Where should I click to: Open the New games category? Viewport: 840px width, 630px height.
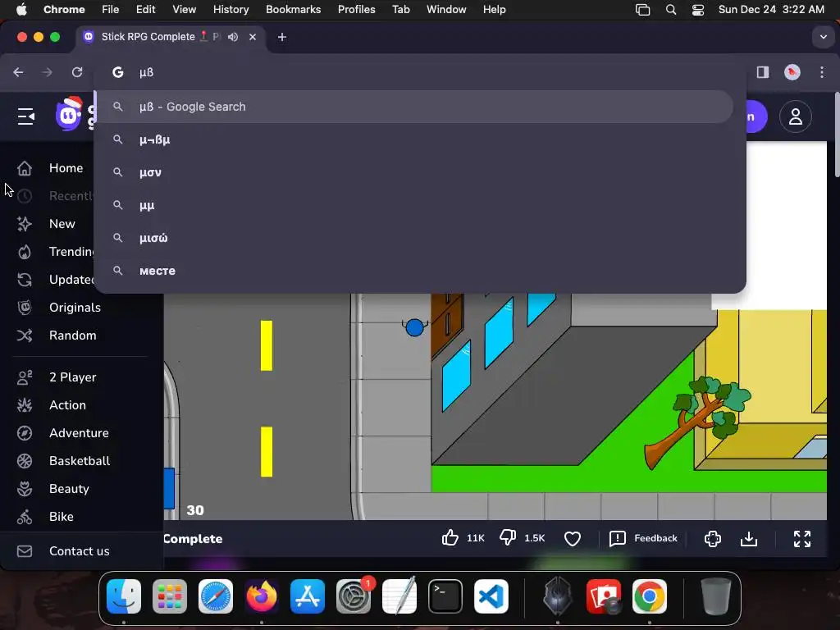[62, 224]
